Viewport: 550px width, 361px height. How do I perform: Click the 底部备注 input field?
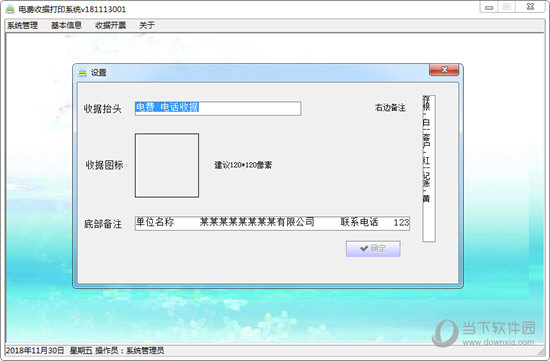[272, 223]
